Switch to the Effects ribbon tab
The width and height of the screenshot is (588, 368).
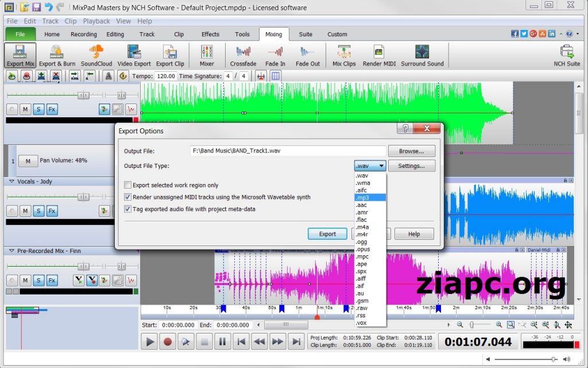210,34
